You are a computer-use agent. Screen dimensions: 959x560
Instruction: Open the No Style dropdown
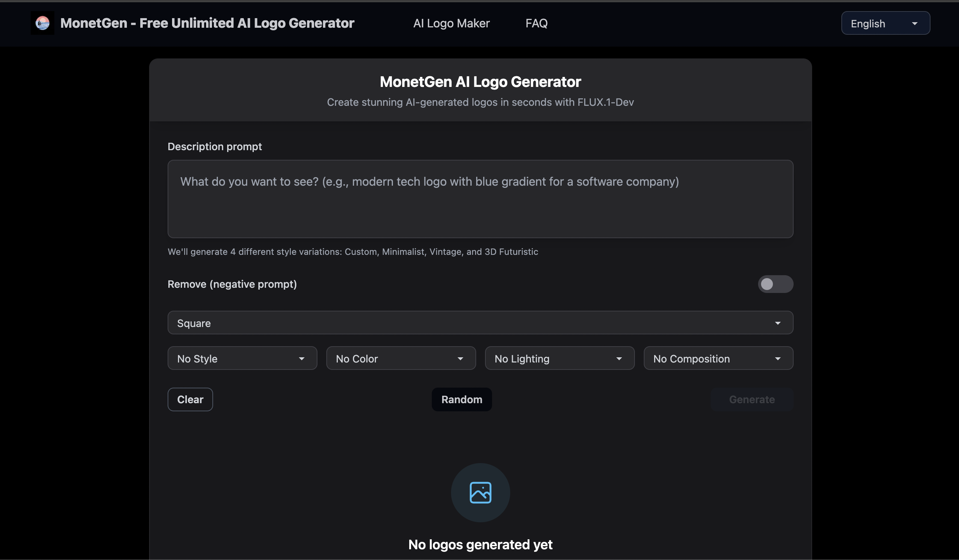coord(242,358)
